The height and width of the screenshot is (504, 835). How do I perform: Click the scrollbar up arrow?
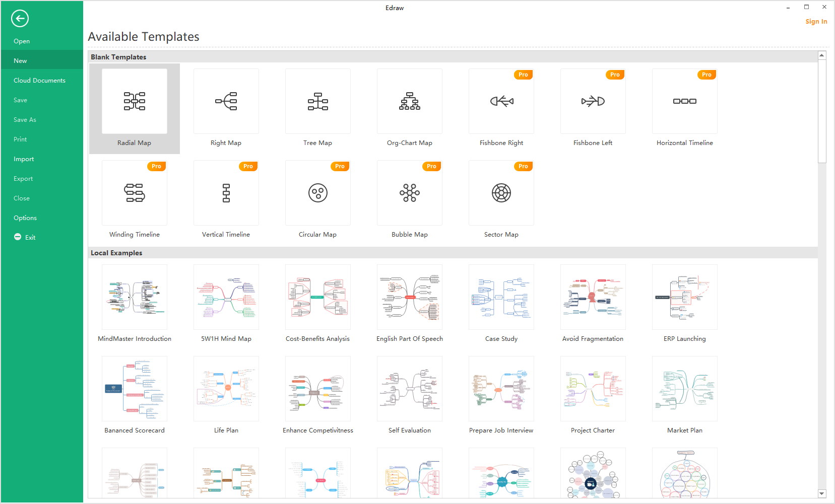pyautogui.click(x=822, y=55)
